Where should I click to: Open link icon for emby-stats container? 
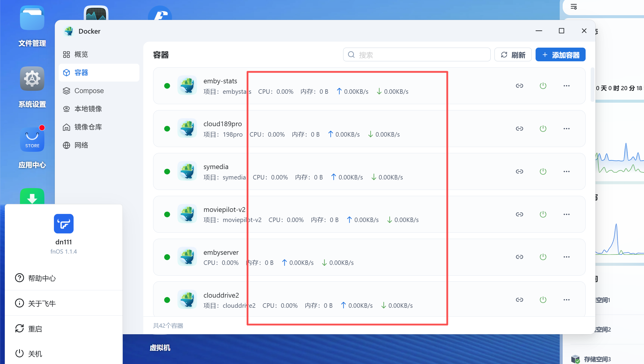click(519, 86)
